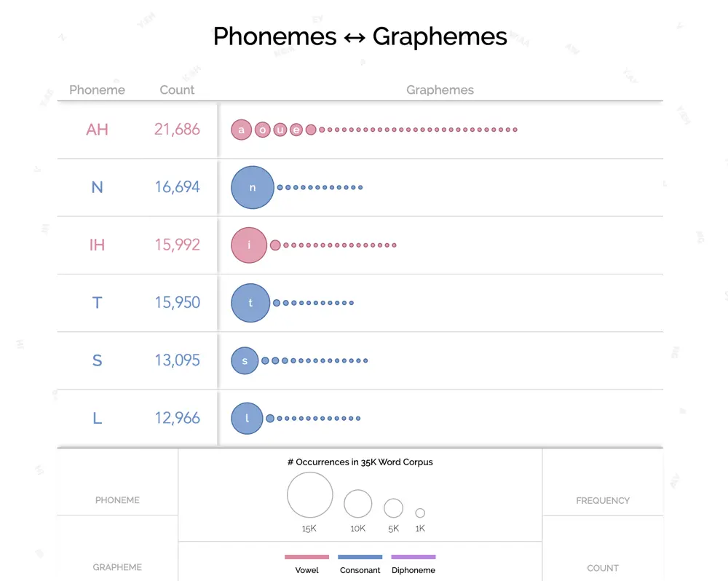
Task: Click the 'u' grapheme bubble for AH
Action: point(280,130)
